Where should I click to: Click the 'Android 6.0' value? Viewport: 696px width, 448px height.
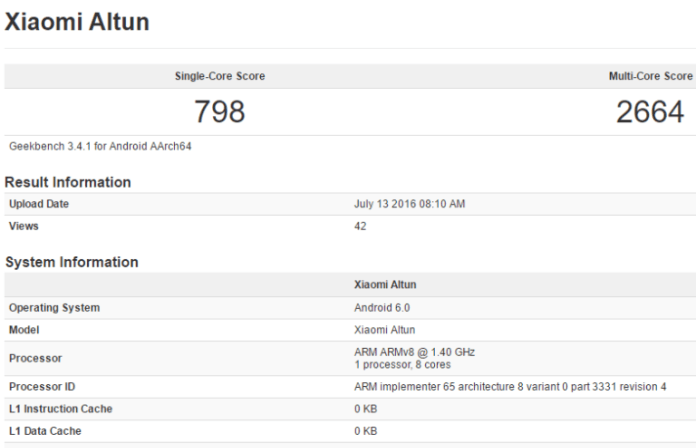[x=382, y=308]
